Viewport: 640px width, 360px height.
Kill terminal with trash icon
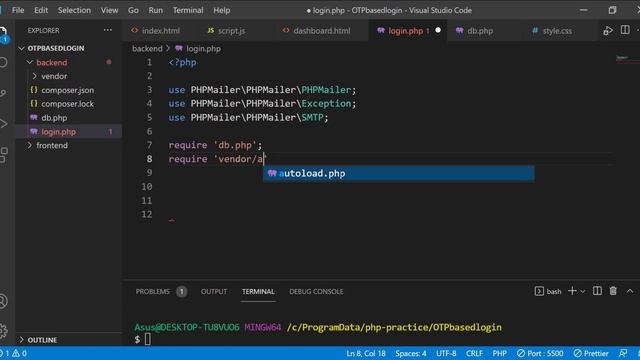pos(613,291)
